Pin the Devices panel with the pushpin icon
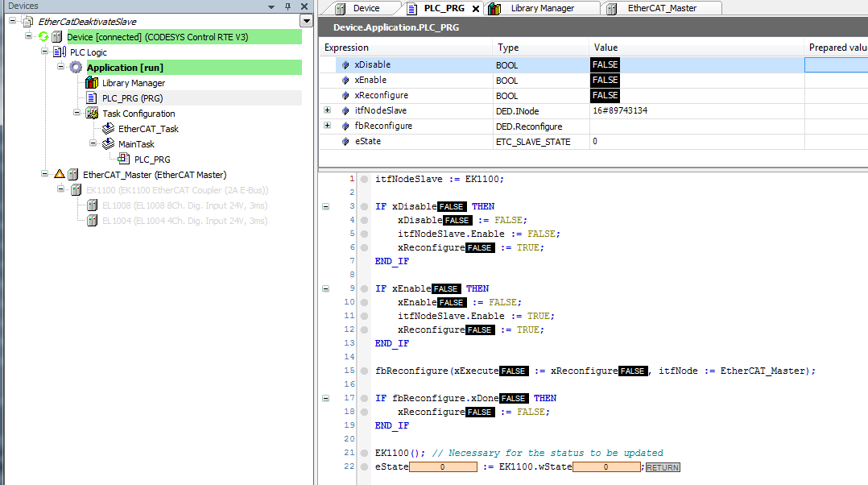 click(287, 6)
